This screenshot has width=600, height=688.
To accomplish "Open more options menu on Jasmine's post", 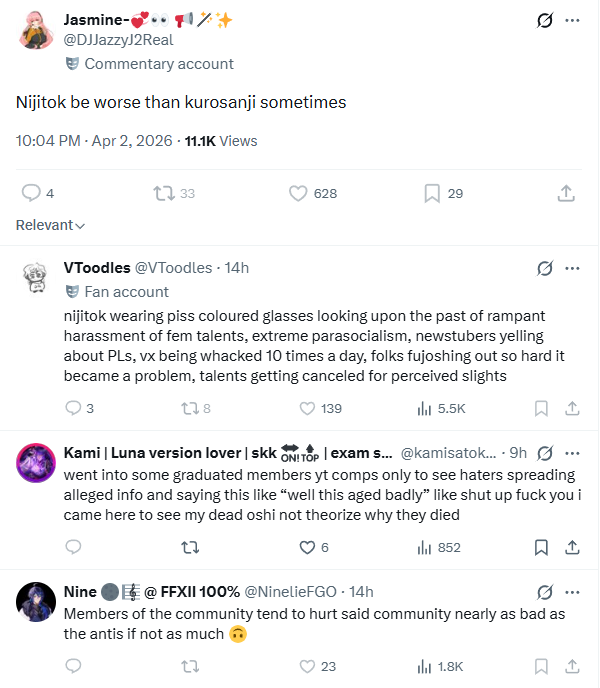I will (x=573, y=20).
